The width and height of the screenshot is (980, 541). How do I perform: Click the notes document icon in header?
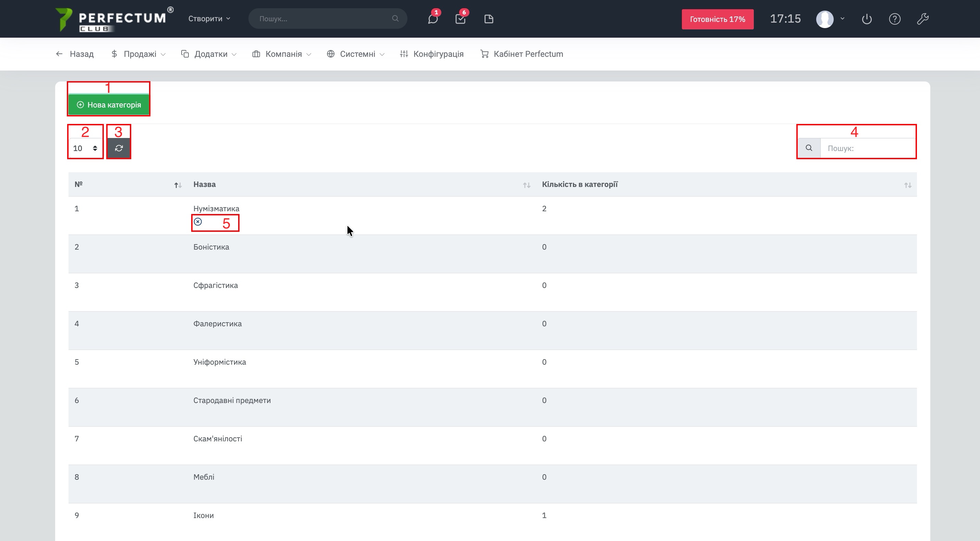[489, 19]
